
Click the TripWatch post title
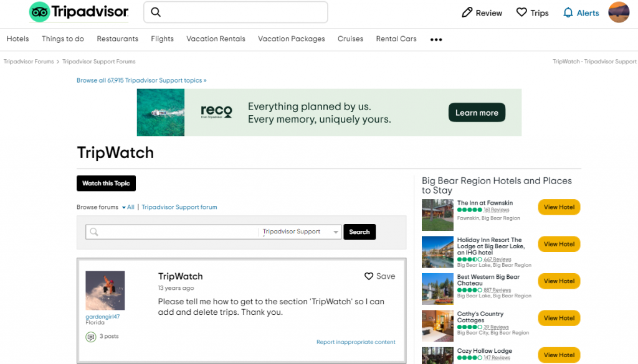180,276
